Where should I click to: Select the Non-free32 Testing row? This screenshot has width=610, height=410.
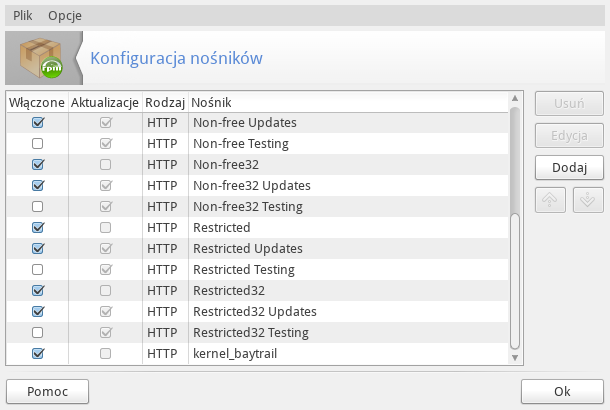click(248, 207)
